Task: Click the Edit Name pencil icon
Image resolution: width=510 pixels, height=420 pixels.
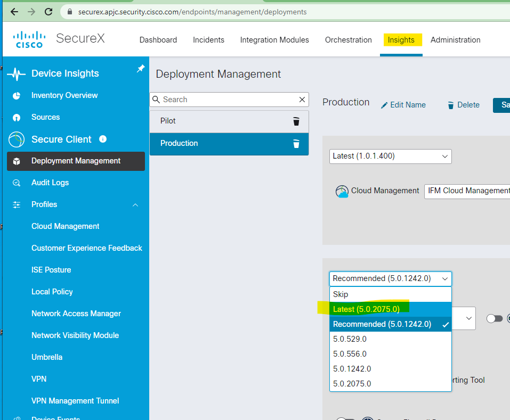Action: [384, 105]
